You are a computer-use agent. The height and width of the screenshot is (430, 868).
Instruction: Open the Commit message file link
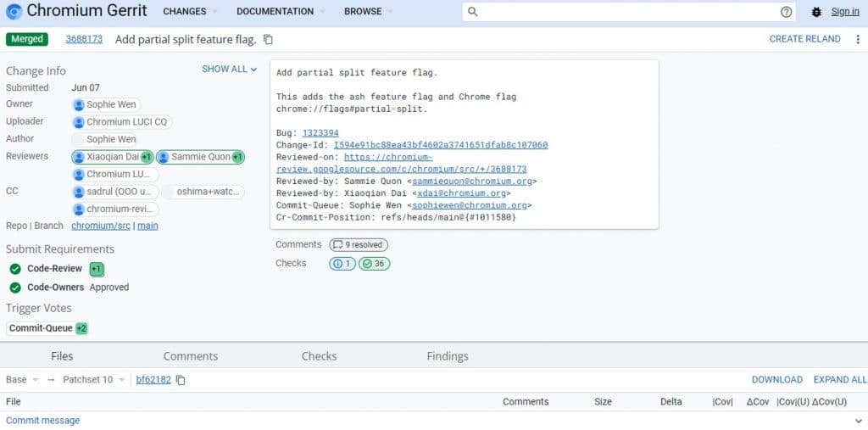[x=42, y=421]
